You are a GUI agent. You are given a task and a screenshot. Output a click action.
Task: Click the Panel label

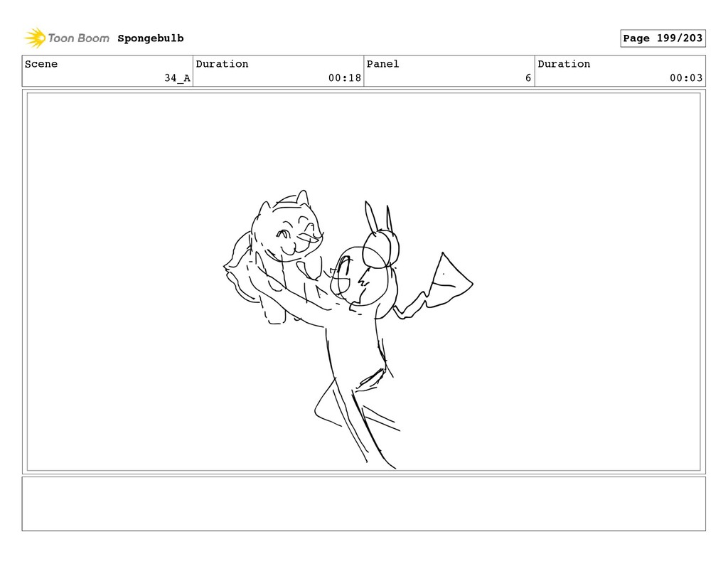tap(382, 64)
